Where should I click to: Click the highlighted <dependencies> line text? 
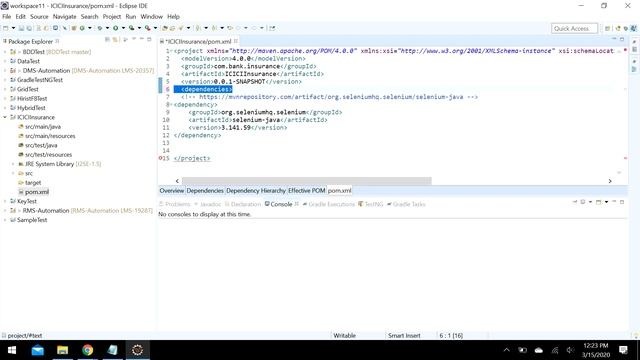pos(207,89)
